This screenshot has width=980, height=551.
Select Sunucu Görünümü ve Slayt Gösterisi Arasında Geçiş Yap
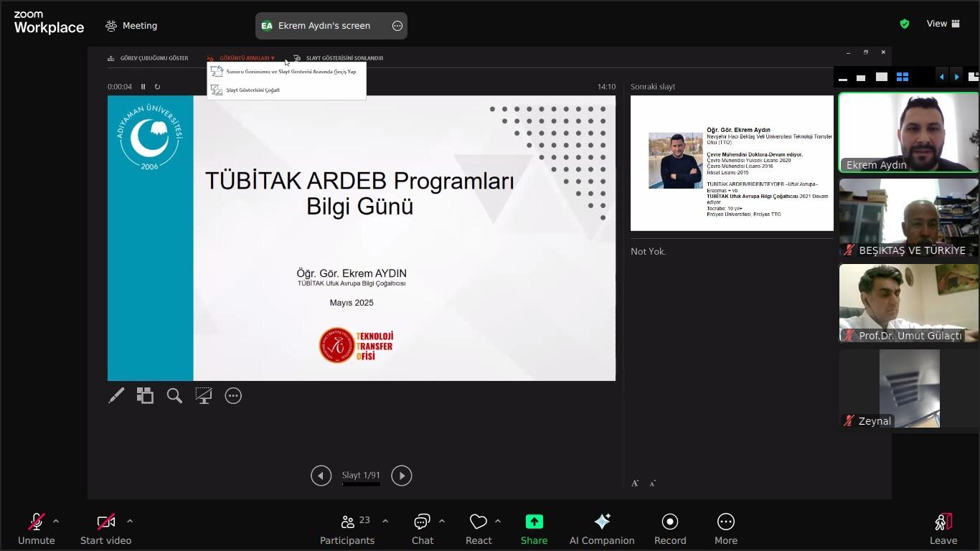click(x=286, y=72)
